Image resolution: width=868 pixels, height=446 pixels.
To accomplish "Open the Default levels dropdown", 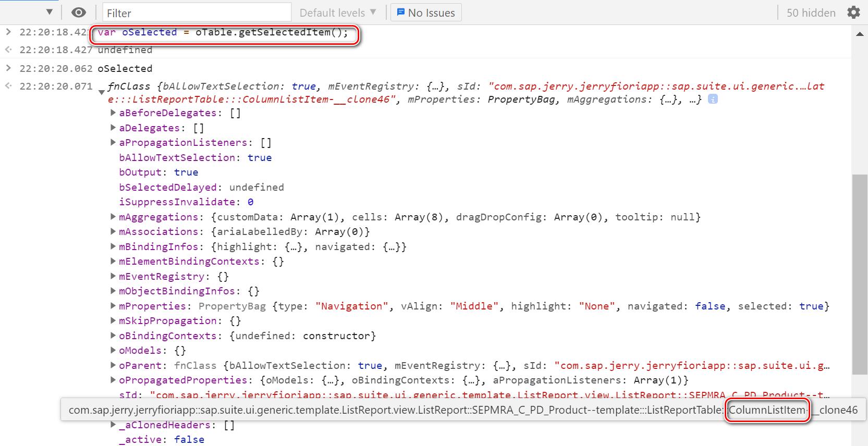I will [338, 13].
